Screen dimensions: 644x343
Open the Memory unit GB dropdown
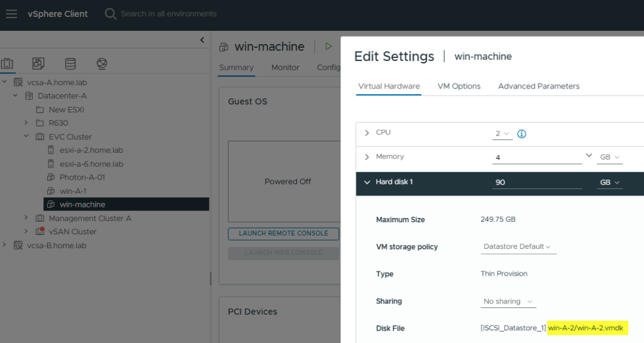[x=609, y=157]
